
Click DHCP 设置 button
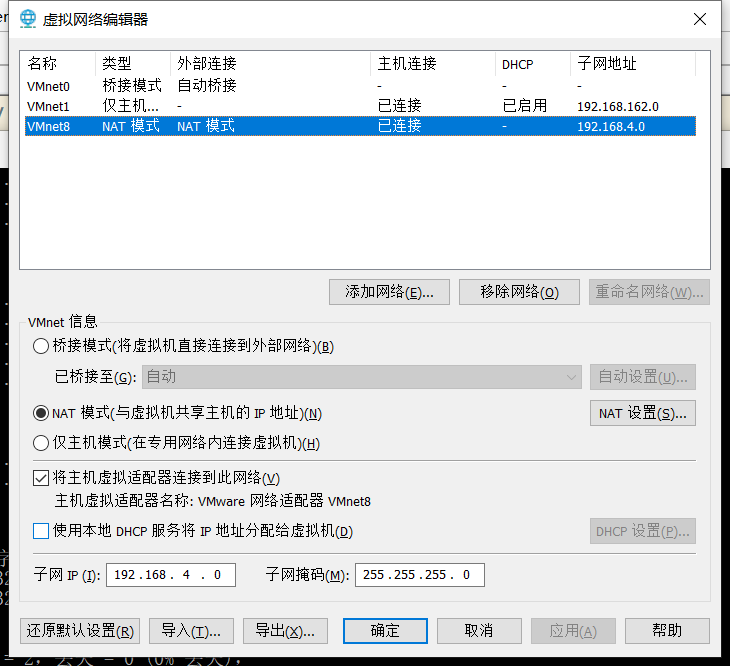(x=642, y=531)
